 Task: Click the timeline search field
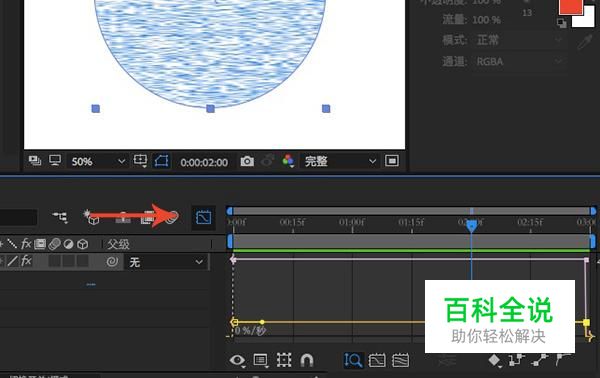pos(18,217)
